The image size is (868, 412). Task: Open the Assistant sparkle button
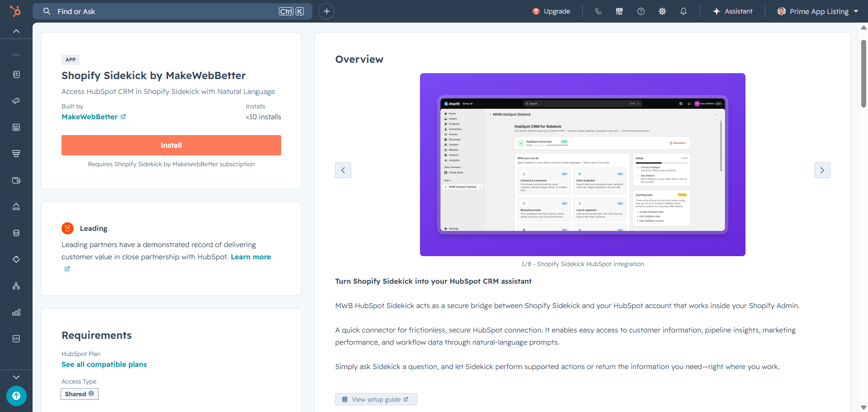click(x=732, y=11)
